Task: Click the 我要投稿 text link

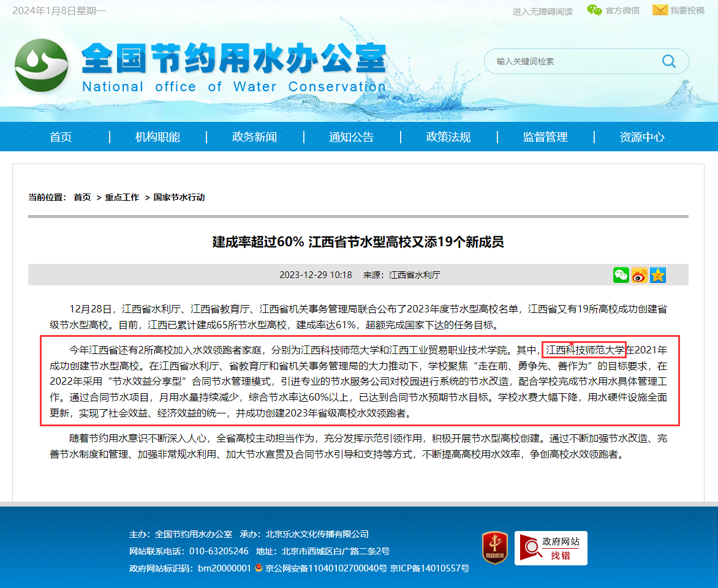Action: point(687,10)
